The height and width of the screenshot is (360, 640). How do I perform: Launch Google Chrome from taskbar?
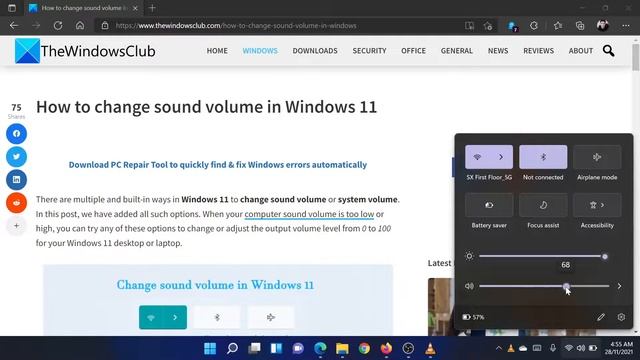364,349
